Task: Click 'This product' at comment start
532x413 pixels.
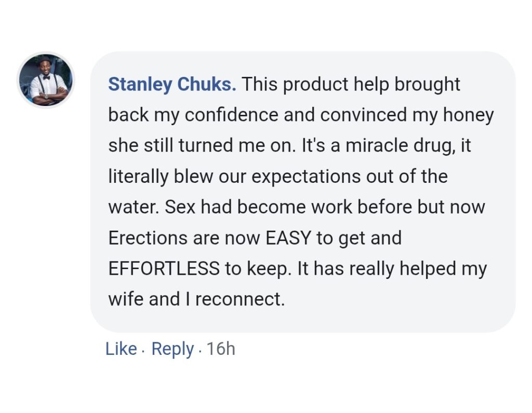Action: coord(295,85)
